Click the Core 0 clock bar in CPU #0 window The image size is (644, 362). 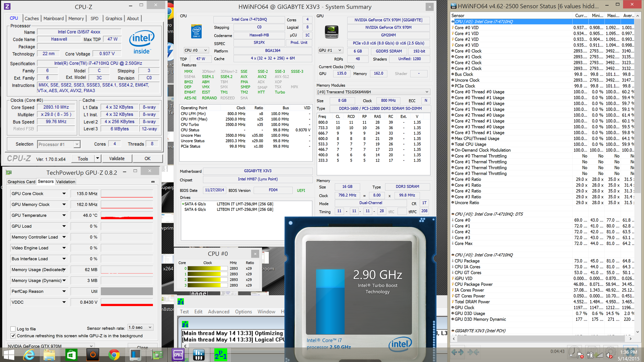click(207, 268)
